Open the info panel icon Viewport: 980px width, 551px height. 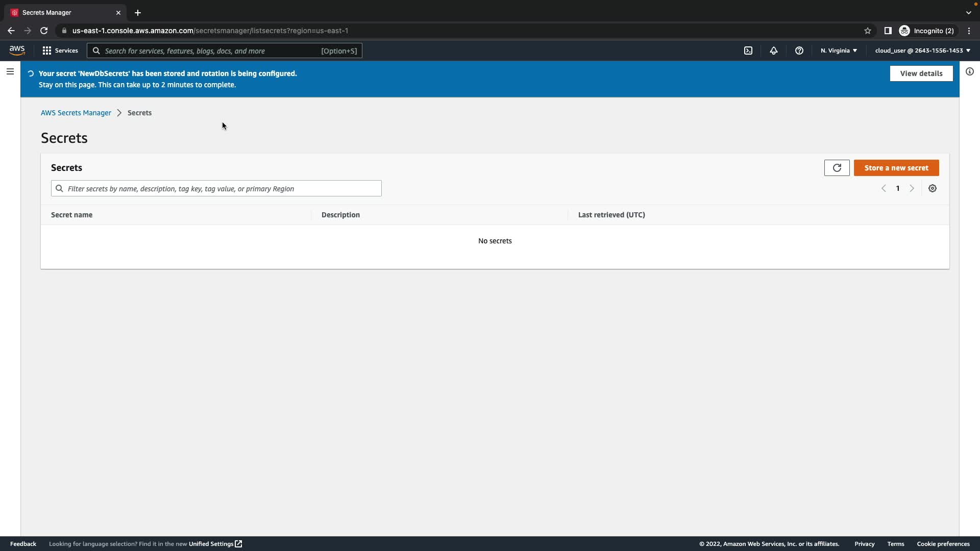(970, 72)
